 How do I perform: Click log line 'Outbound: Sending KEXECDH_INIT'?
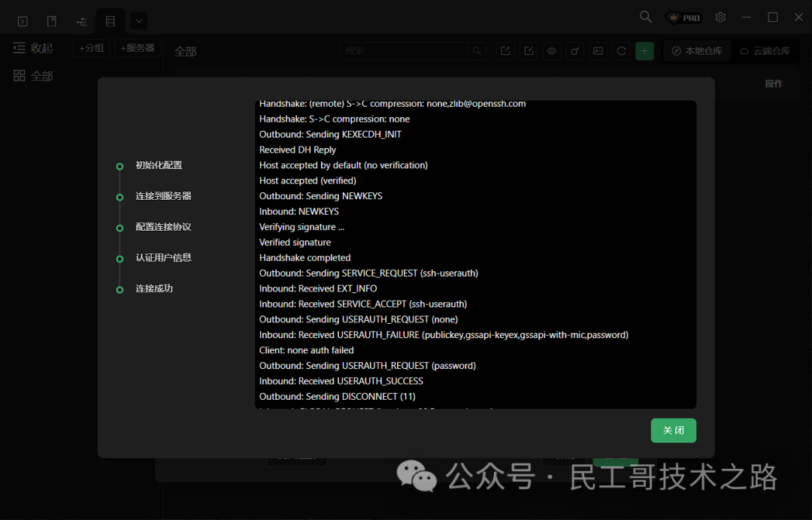(330, 135)
